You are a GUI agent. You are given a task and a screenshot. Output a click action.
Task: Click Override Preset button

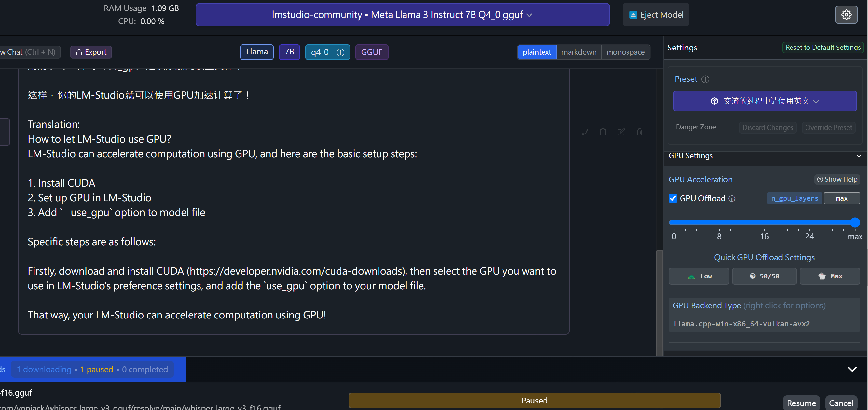(828, 127)
